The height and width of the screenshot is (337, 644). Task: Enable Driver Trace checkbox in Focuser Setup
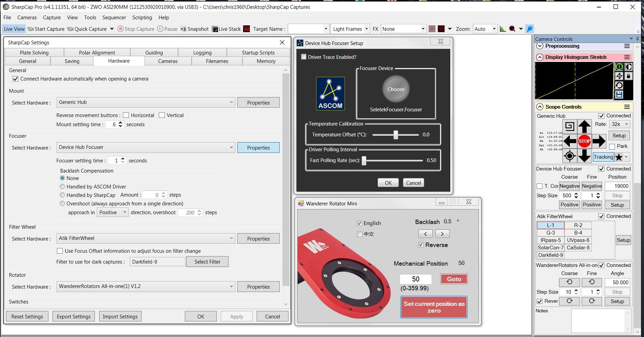click(x=304, y=57)
